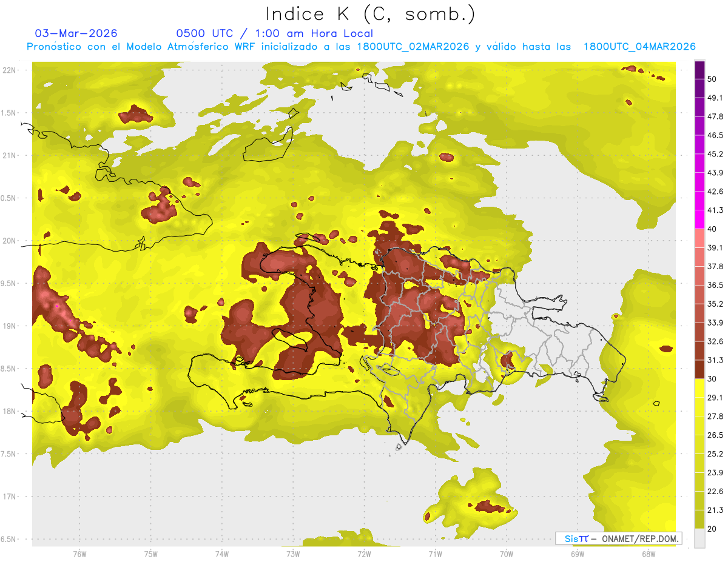Click the '42.6' color bar label
This screenshot has height=562, width=728.
715,192
